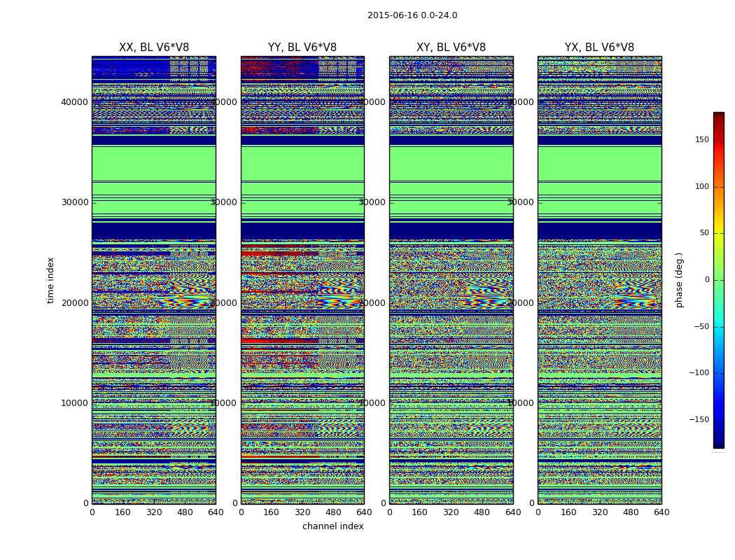The image size is (735, 560).
Task: Click the 'channel index' x-axis label
Action: [x=332, y=526]
